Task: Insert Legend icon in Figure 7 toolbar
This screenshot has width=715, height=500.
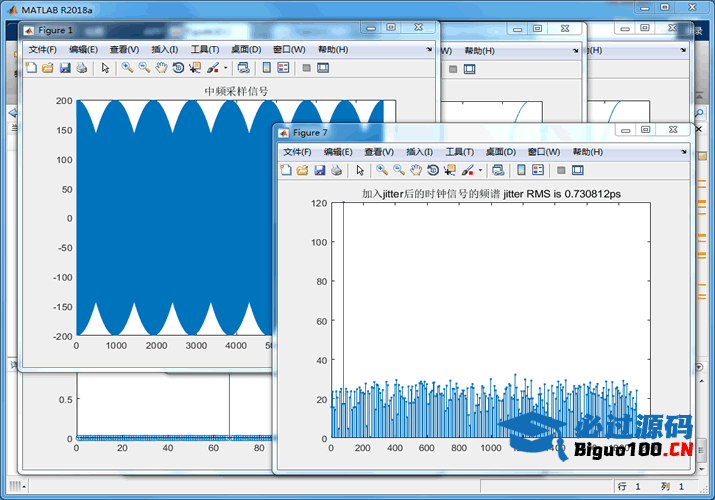Action: [x=538, y=170]
